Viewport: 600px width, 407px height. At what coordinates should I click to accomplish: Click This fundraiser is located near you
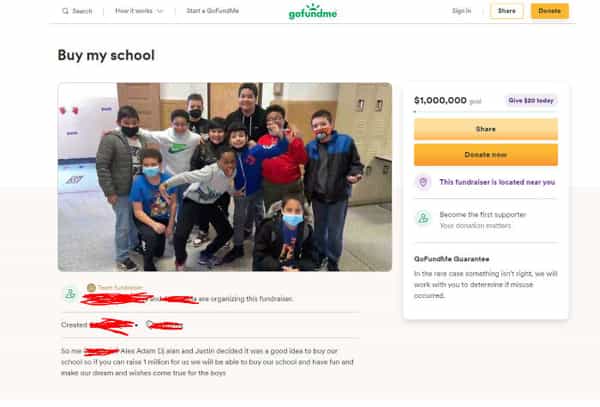tap(497, 182)
